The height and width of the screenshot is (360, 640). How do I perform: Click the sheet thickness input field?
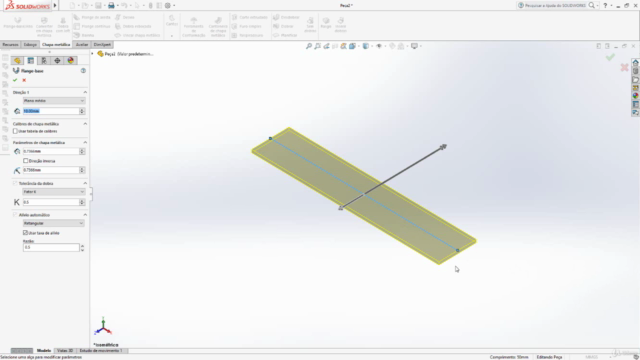click(x=51, y=151)
